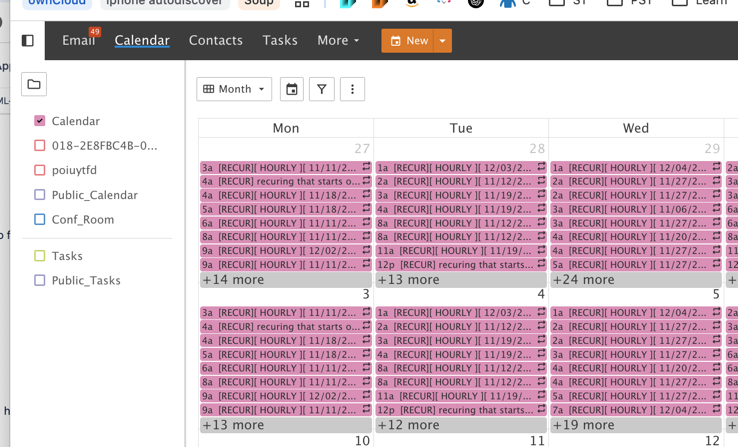The height and width of the screenshot is (447, 738).
Task: Show '+24 more' events on Wednesday 29
Action: pos(584,280)
